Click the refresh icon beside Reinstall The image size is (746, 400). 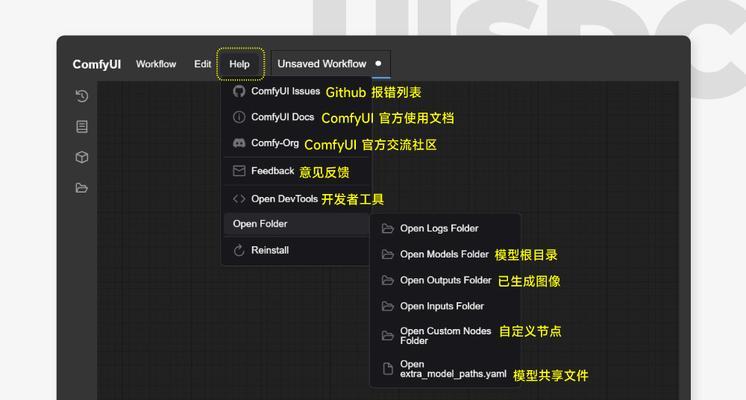239,250
